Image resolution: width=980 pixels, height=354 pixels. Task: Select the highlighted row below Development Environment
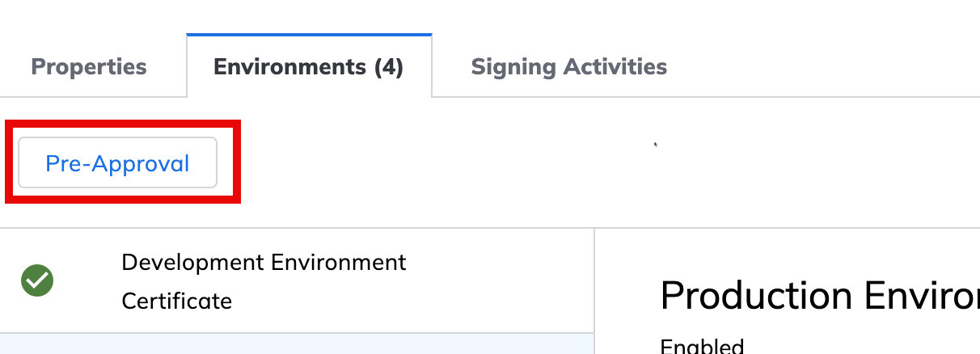click(x=296, y=344)
